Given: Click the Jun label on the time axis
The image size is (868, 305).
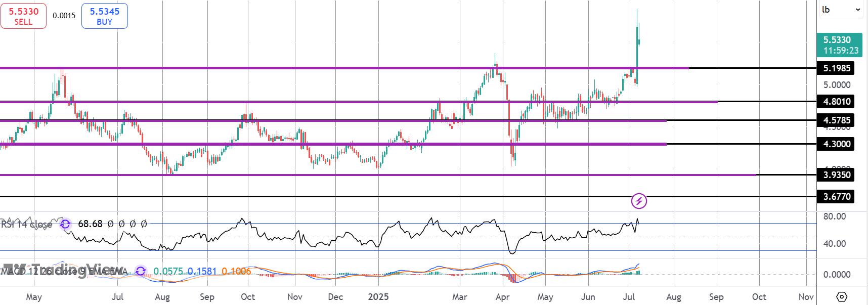Looking at the screenshot, I should (x=588, y=297).
